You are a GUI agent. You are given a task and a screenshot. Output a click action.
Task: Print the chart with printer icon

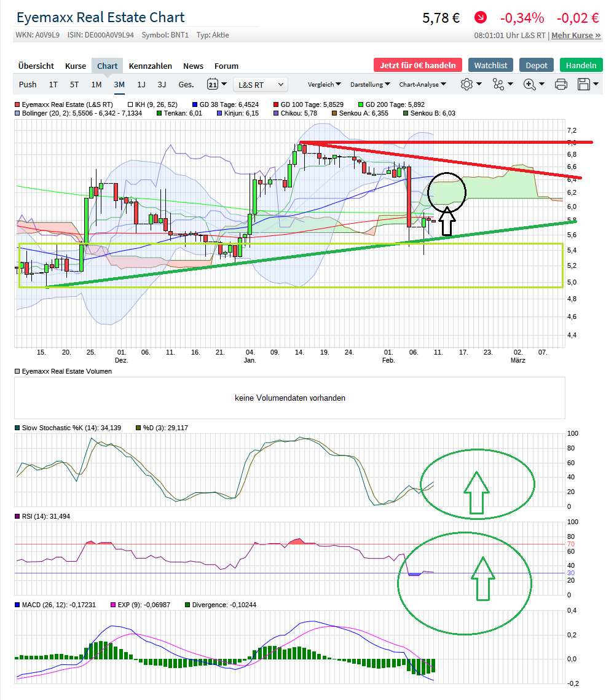point(561,84)
